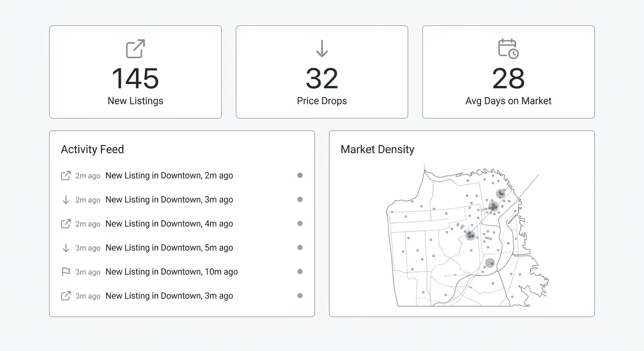Click the Market Density panel heading

click(377, 149)
